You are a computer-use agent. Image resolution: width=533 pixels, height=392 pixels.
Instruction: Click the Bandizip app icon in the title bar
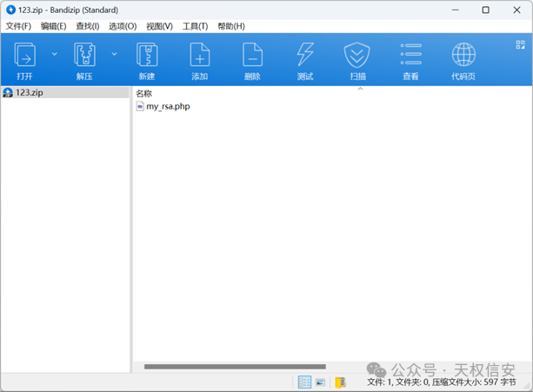[11, 10]
